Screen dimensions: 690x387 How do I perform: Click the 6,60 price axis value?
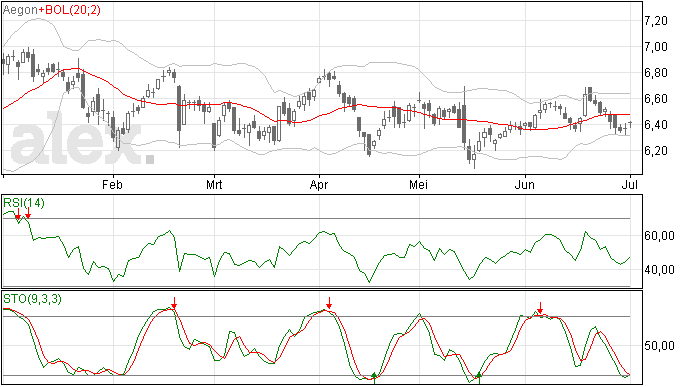(656, 99)
